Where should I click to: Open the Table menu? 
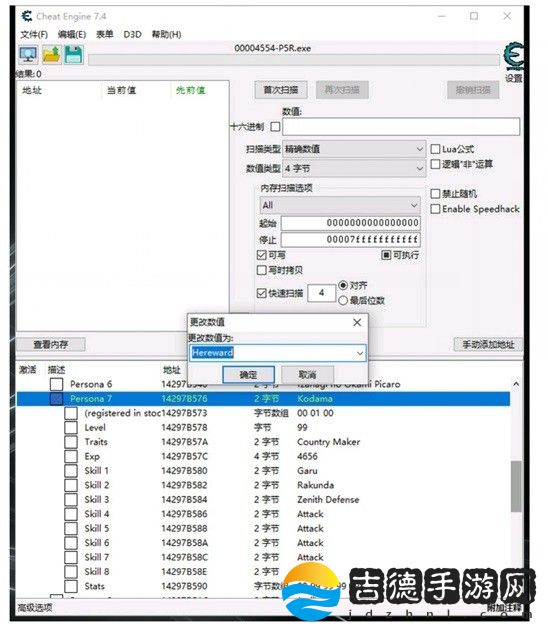click(105, 34)
